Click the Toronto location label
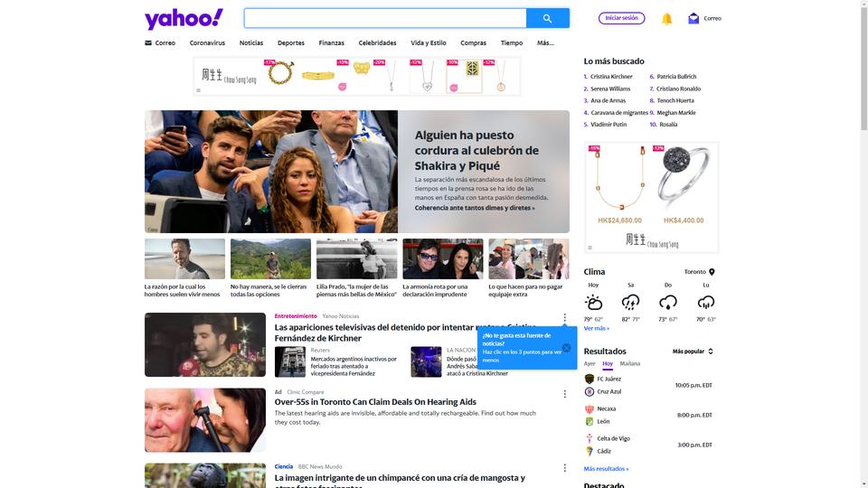The width and height of the screenshot is (868, 488). [x=694, y=272]
